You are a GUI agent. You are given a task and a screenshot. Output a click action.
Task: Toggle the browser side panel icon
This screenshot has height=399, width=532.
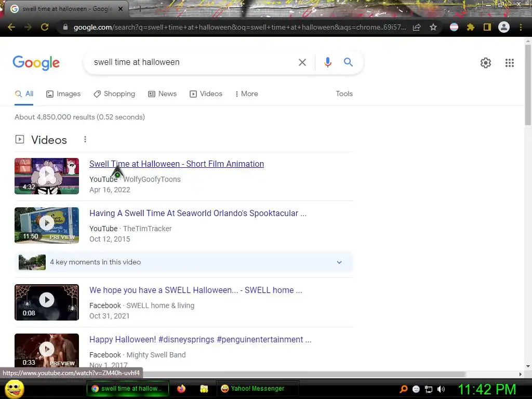pyautogui.click(x=487, y=27)
